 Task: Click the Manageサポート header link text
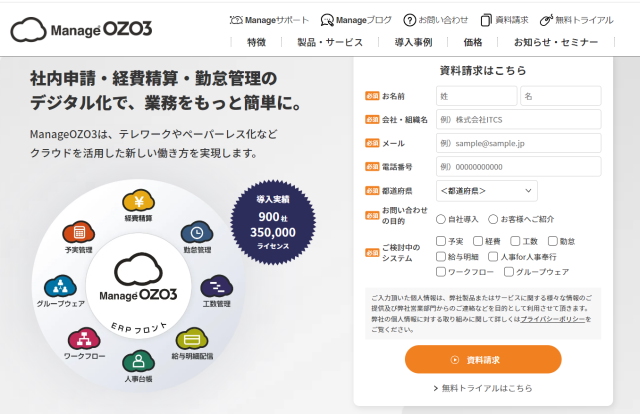(x=277, y=20)
